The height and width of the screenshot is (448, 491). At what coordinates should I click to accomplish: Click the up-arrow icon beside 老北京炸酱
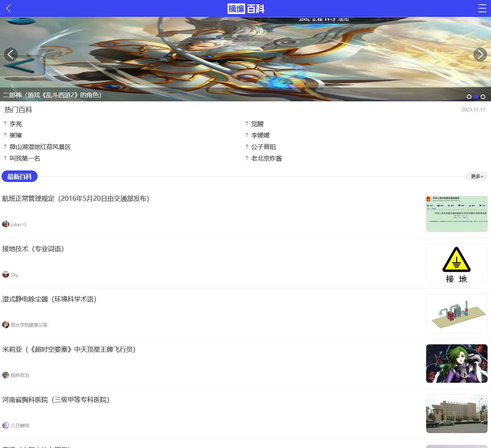[247, 158]
